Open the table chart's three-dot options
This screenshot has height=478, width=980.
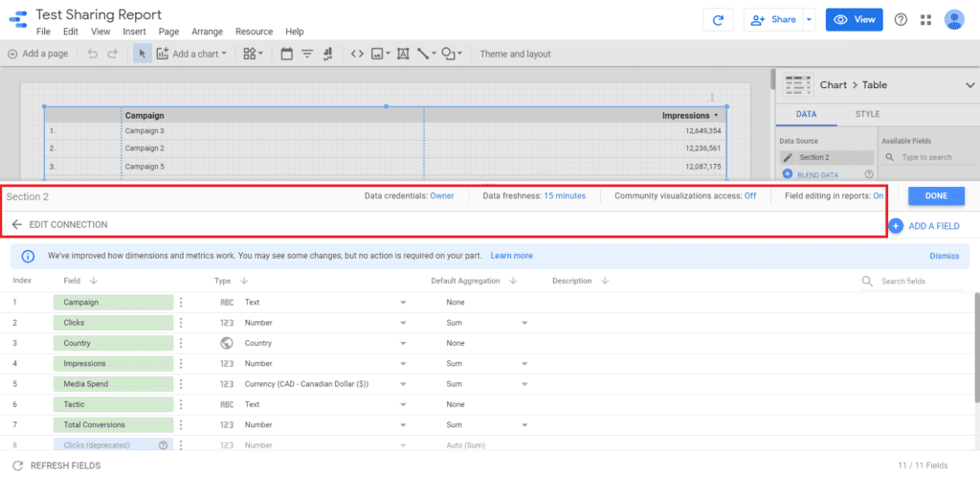coord(712,98)
